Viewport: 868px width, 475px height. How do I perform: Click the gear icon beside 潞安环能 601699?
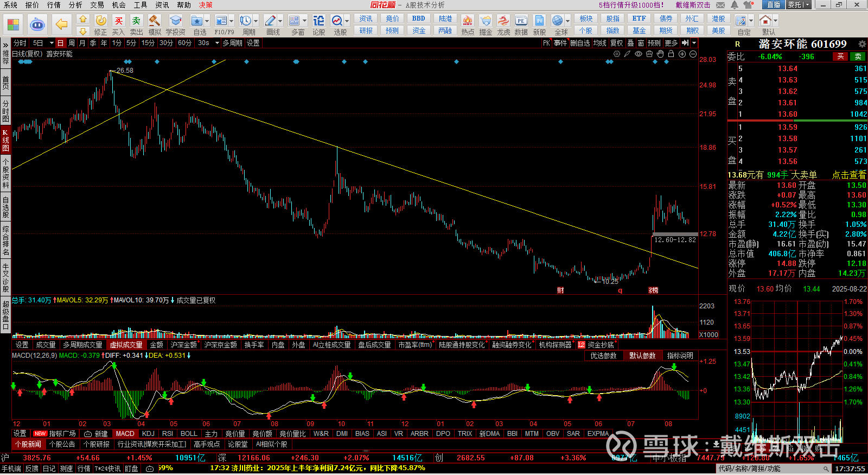click(x=861, y=44)
